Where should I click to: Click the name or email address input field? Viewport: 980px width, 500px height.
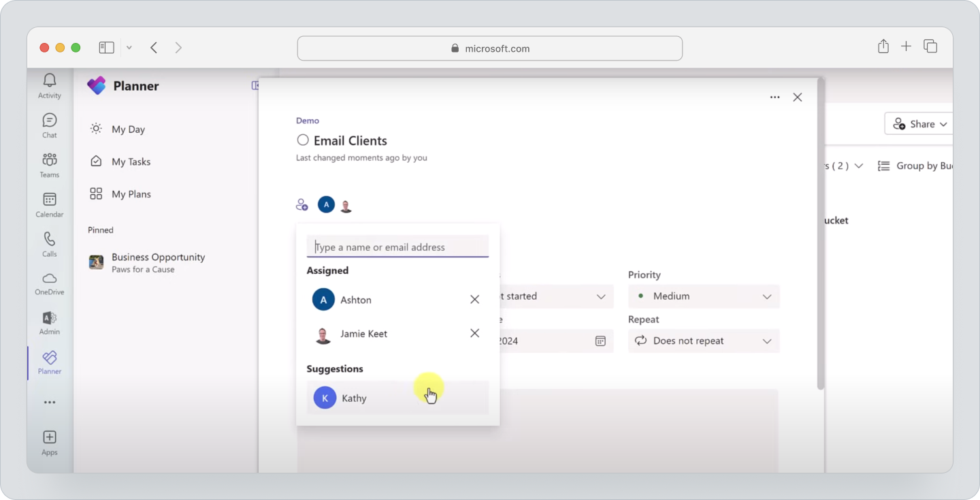click(x=397, y=246)
